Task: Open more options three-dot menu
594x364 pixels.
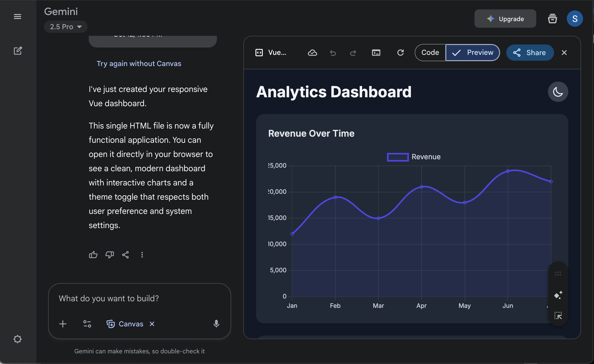Action: point(142,255)
